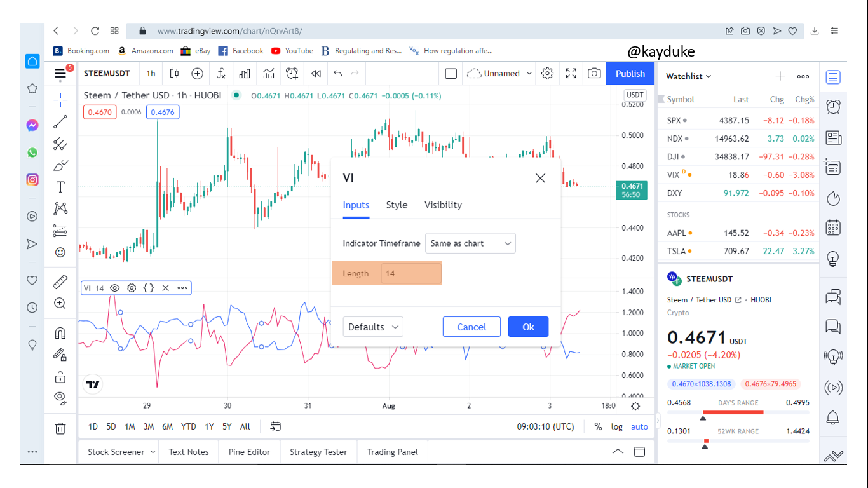Open the financials bar chart icon
Screen dimensions: 868x488
pyautogui.click(x=245, y=74)
